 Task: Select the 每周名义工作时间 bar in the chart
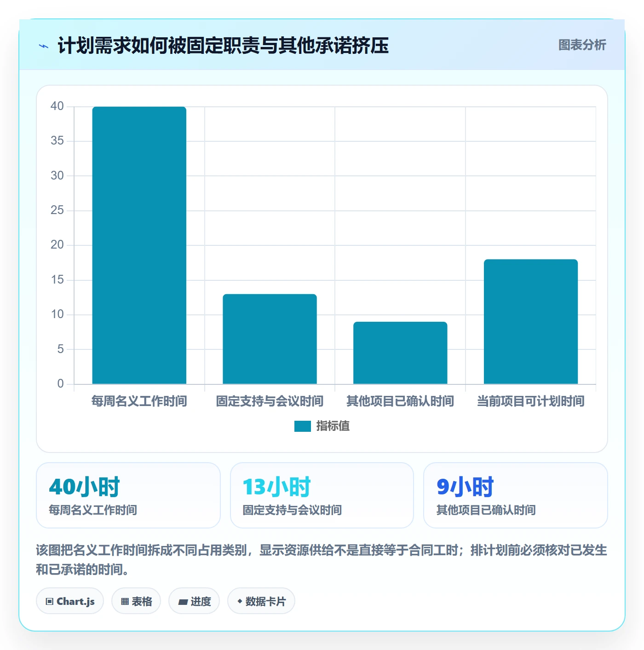[x=139, y=245]
